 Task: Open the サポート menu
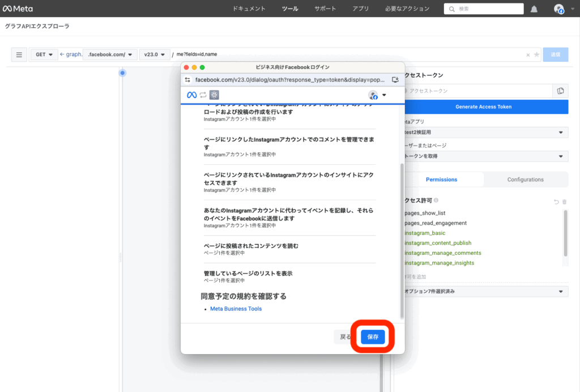pos(325,8)
